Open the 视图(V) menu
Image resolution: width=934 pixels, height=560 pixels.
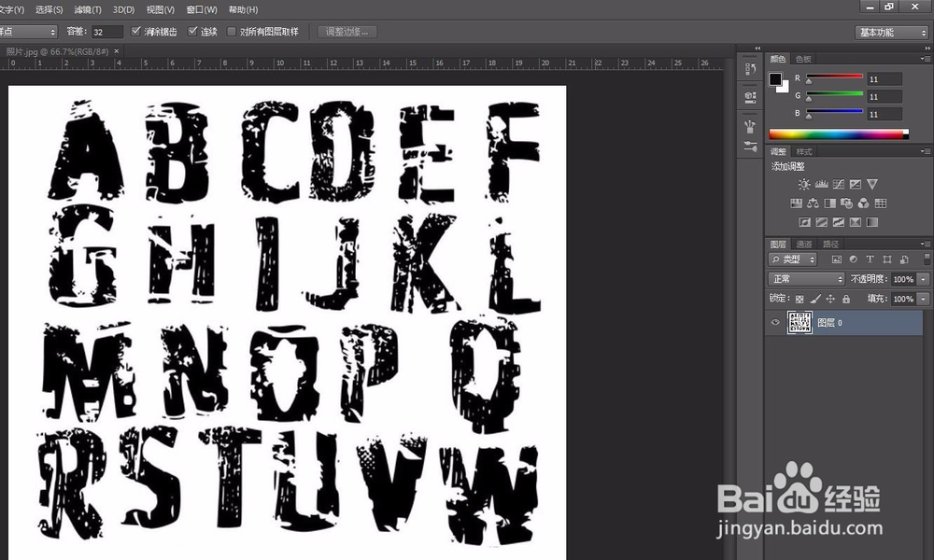point(161,9)
